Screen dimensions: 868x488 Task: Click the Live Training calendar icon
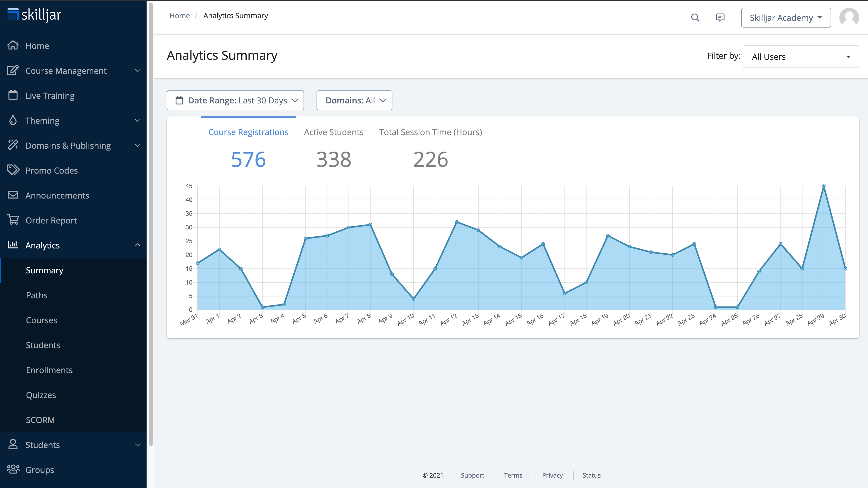pos(13,95)
